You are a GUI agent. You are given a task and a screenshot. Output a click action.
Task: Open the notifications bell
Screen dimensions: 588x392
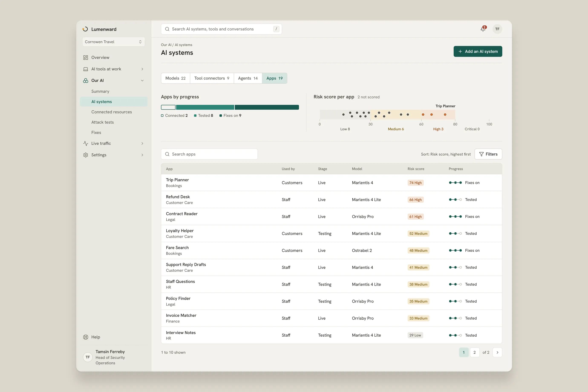[x=483, y=29]
